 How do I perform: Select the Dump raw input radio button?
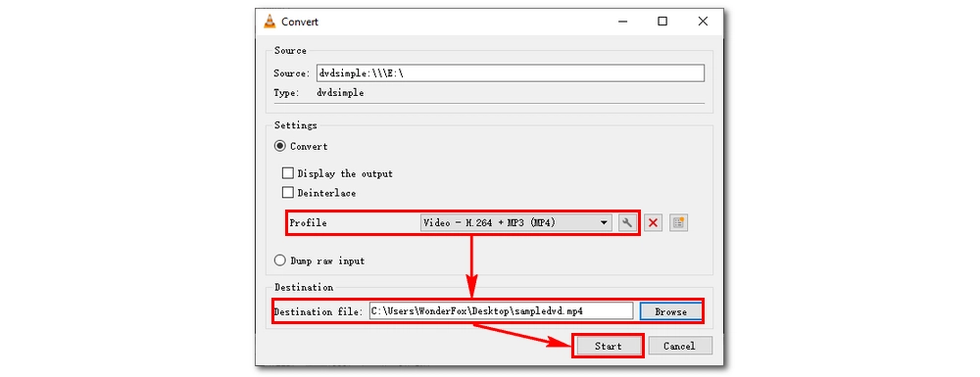[x=280, y=260]
